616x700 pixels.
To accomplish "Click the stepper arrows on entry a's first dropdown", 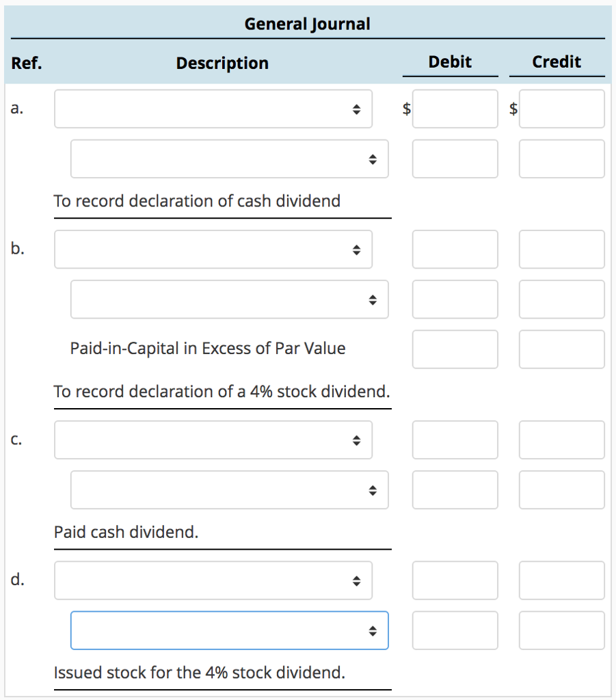I will click(x=358, y=108).
